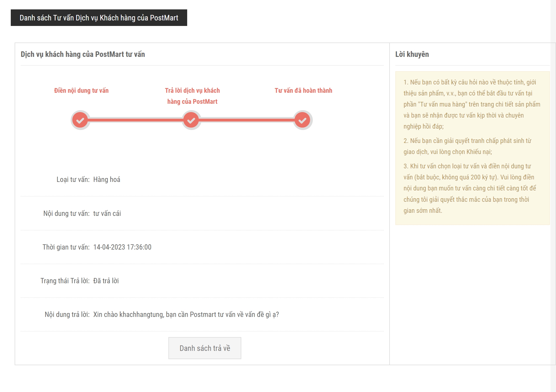Viewport: 556px width, 392px height.
Task: Click progress bar between second and third steps
Action: (x=247, y=120)
